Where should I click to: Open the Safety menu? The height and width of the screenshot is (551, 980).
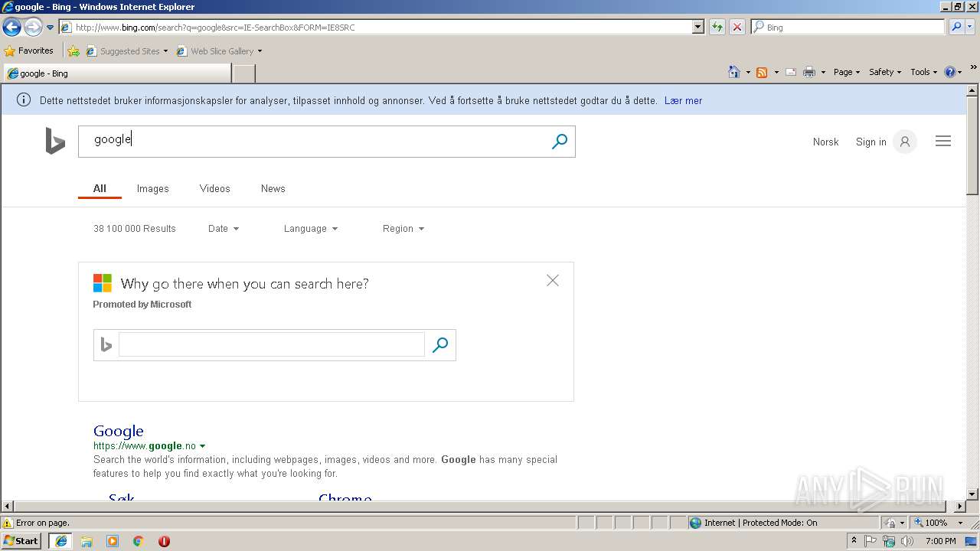(884, 72)
